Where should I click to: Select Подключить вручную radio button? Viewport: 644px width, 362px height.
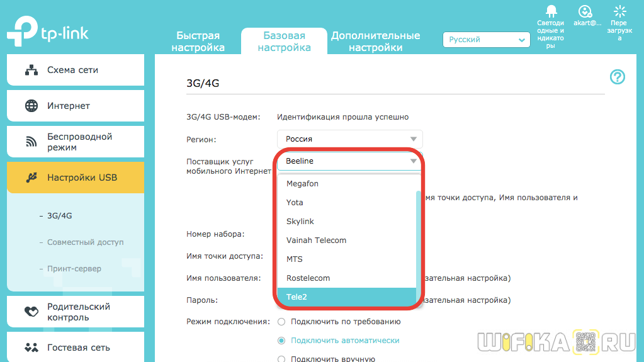point(281,359)
